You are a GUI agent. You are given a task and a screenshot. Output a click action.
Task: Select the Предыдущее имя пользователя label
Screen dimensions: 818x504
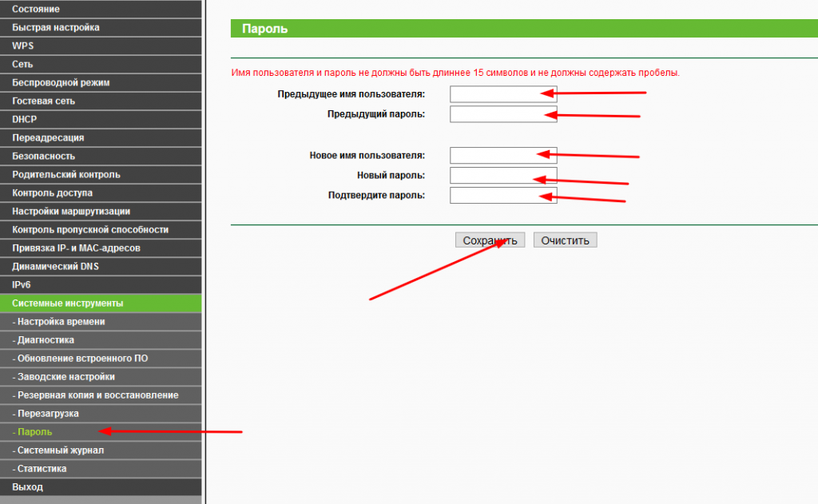click(x=351, y=94)
